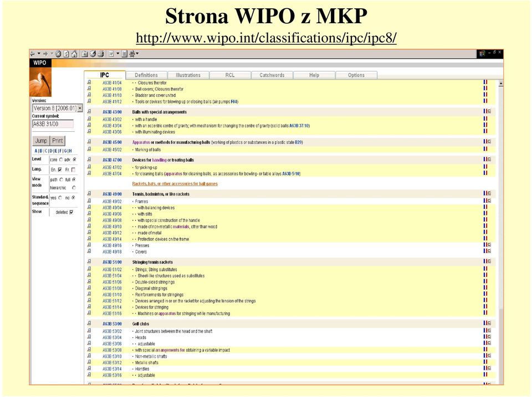Click the magnifier icon beside A63B 41/04
The width and height of the screenshot is (532, 397).
[89, 83]
